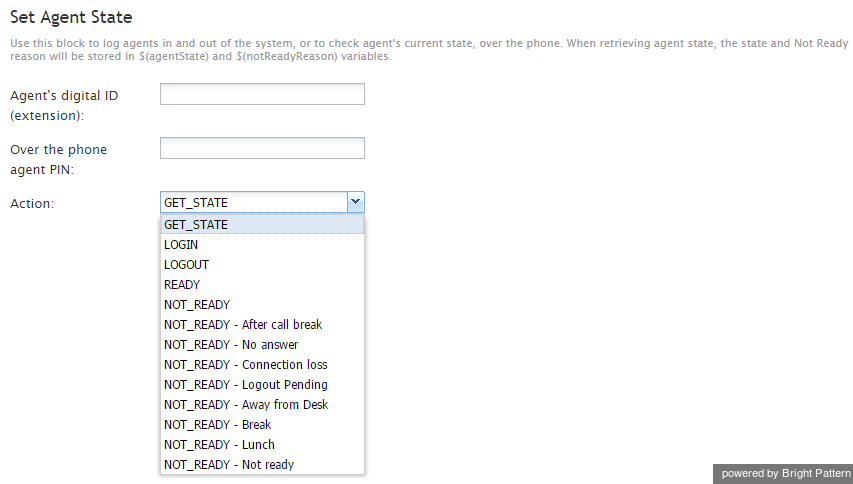Click the Agent's digital ID input field
Screen dimensions: 853x484
coord(262,94)
